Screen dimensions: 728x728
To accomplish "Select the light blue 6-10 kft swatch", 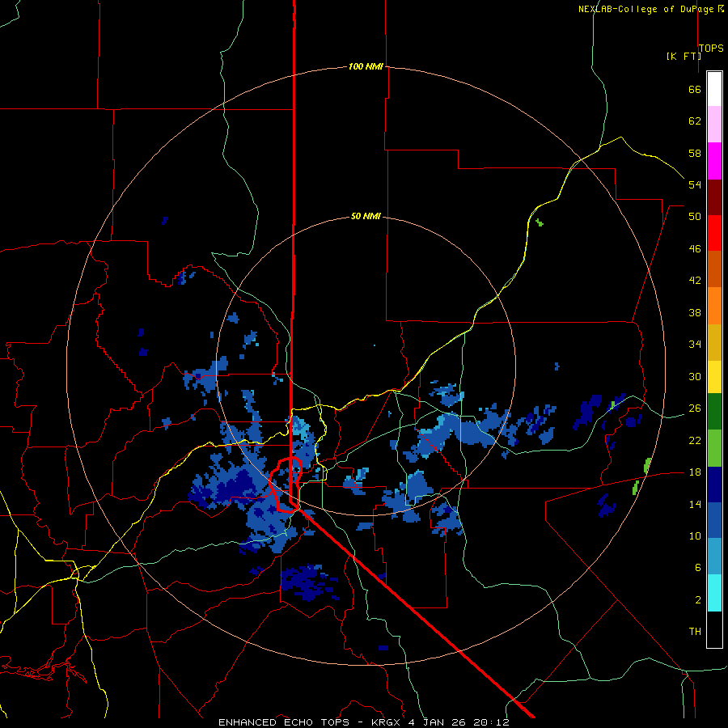I will [714, 557].
